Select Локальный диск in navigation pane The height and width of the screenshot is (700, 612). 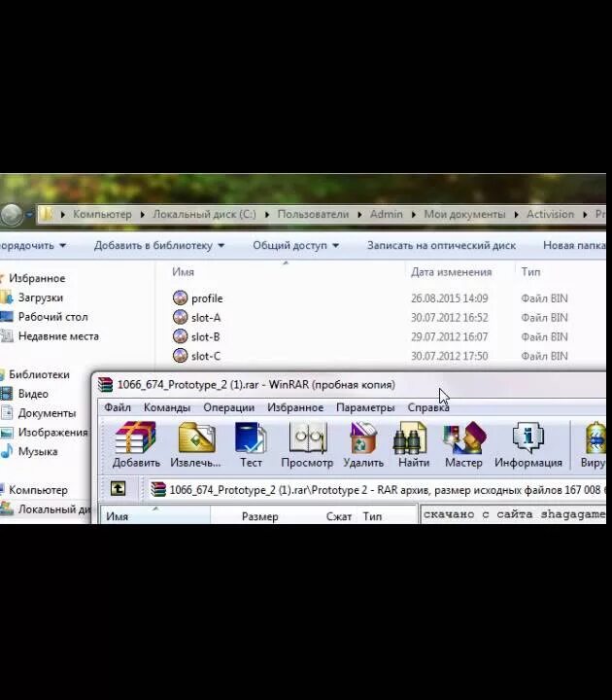pyautogui.click(x=53, y=508)
